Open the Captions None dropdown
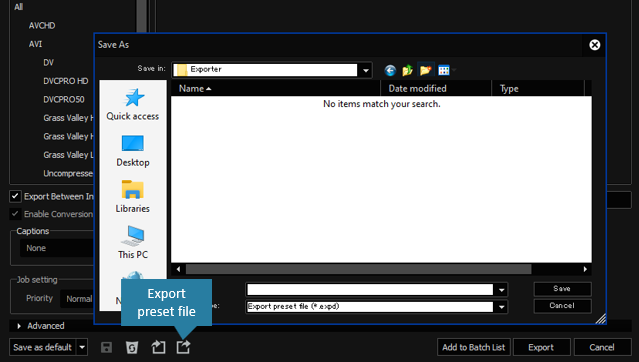 pyautogui.click(x=57, y=248)
